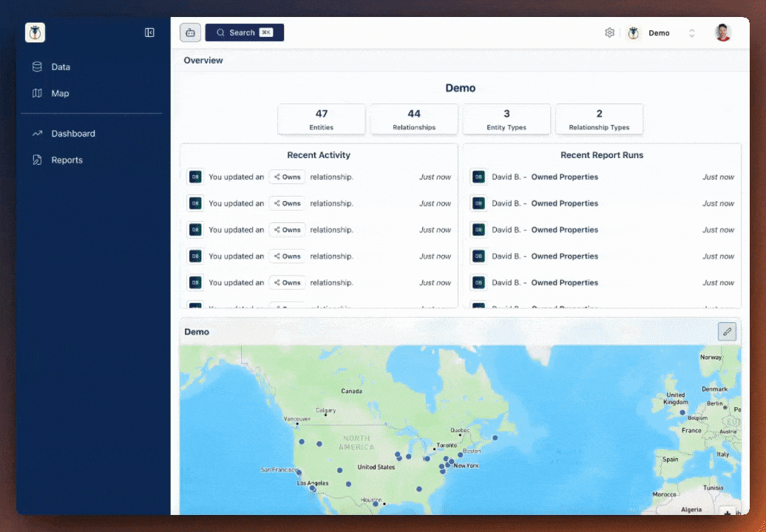Open the robot assistant icon button
Screen dimensions: 766x532
(x=190, y=33)
